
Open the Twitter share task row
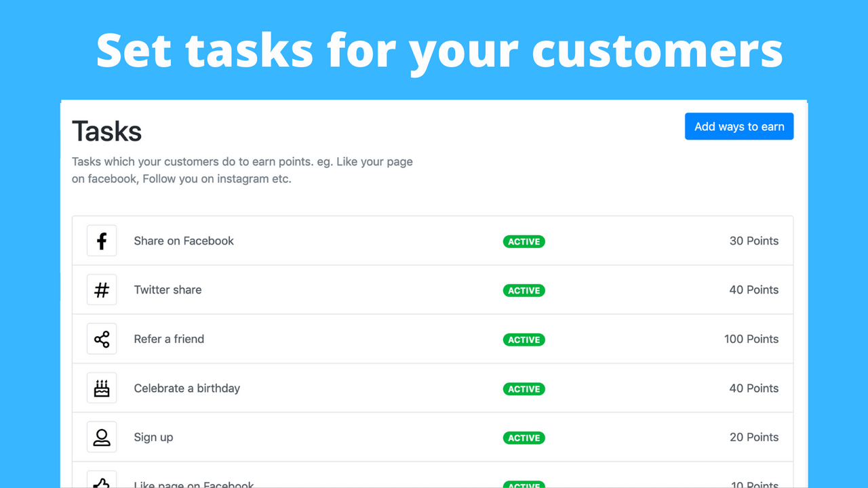pos(167,289)
